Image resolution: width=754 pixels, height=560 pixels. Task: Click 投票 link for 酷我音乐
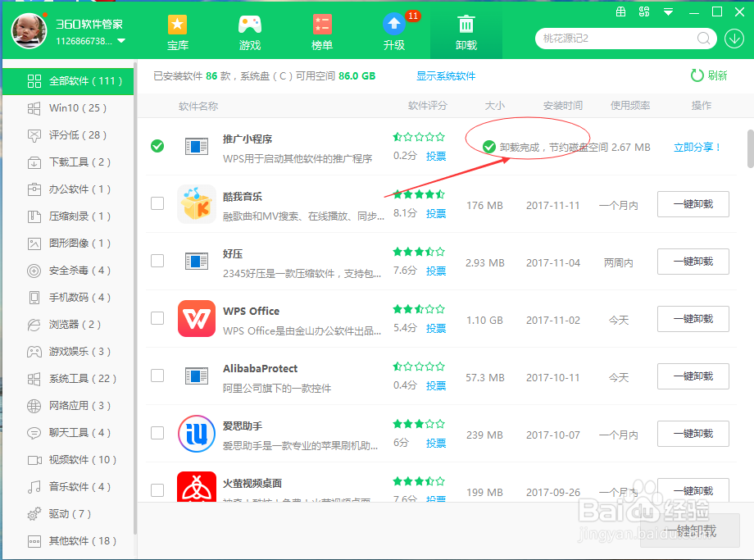(x=436, y=214)
